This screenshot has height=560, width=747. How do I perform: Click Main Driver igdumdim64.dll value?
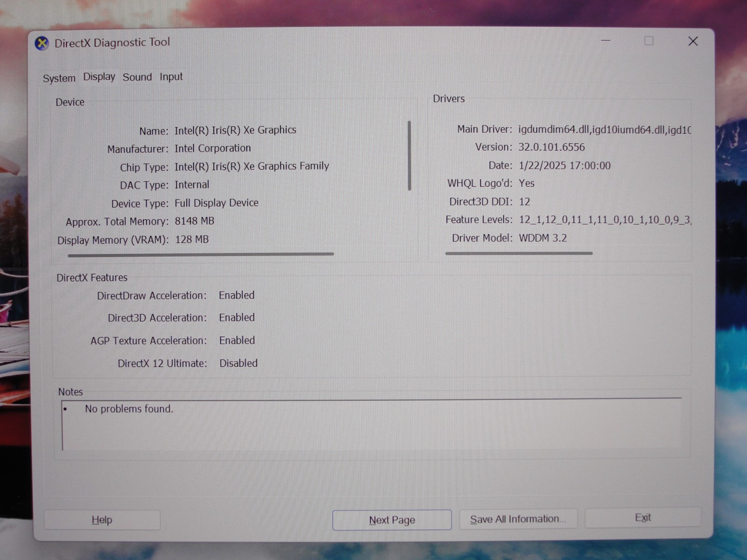(x=605, y=130)
